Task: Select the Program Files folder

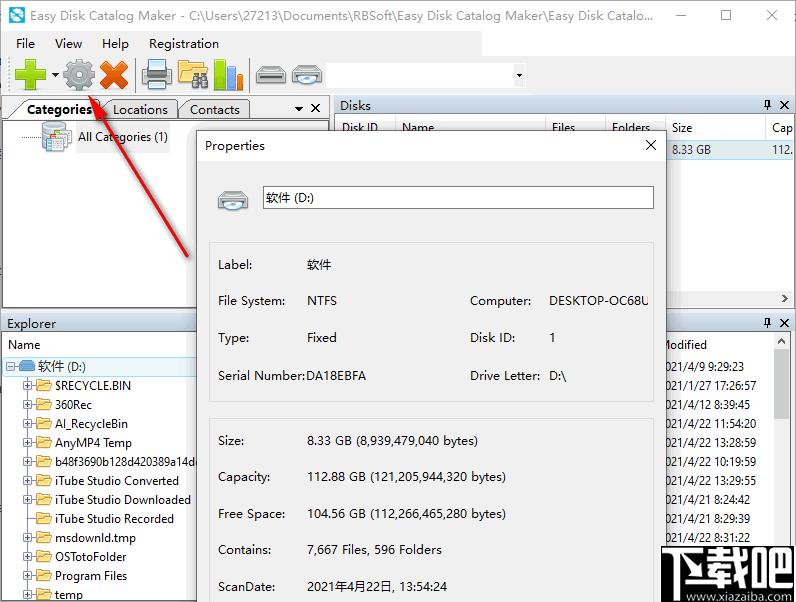Action: [x=91, y=576]
